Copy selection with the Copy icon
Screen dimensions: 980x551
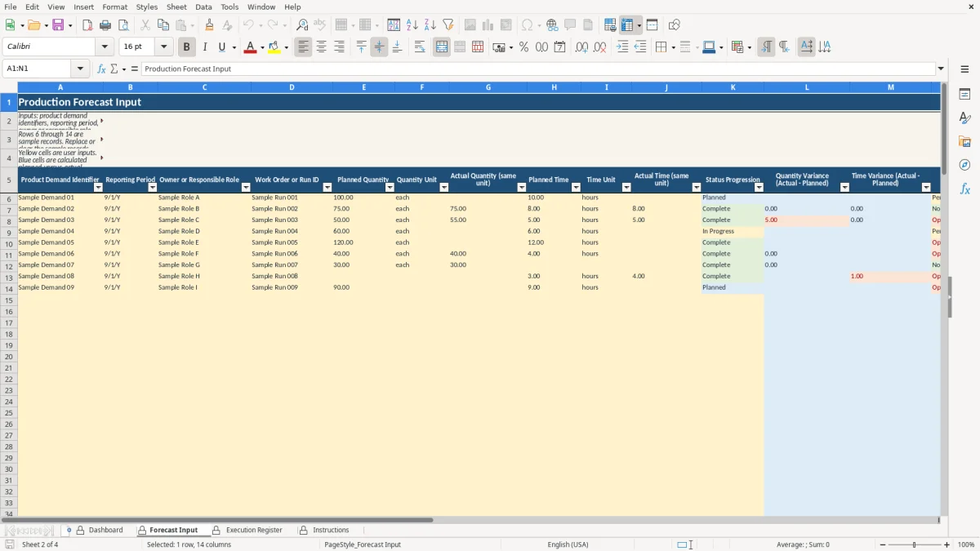tap(163, 25)
